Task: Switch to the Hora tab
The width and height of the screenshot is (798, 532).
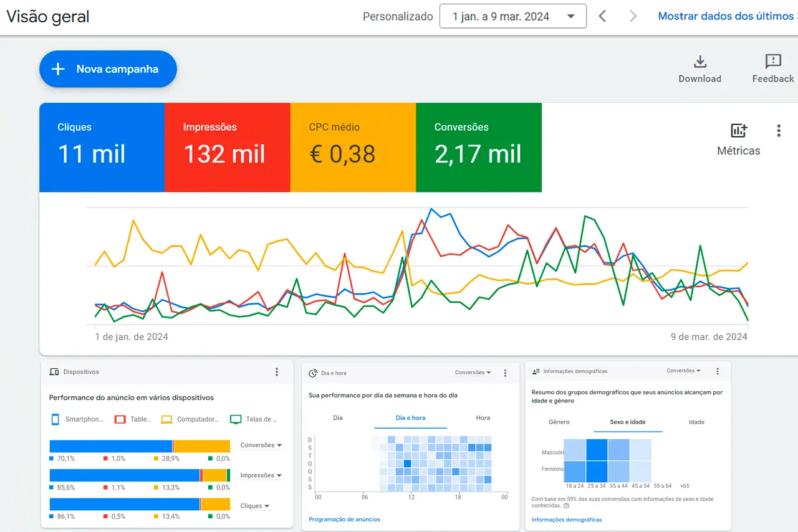Action: pyautogui.click(x=483, y=418)
